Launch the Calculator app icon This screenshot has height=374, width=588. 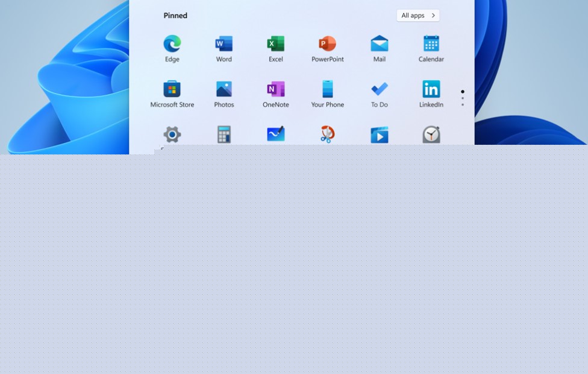(224, 134)
